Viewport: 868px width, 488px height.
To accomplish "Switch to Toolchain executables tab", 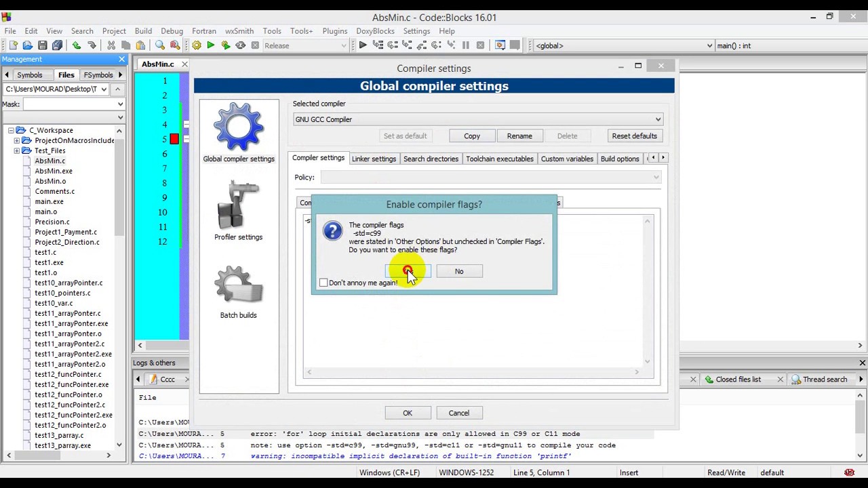I will 500,159.
